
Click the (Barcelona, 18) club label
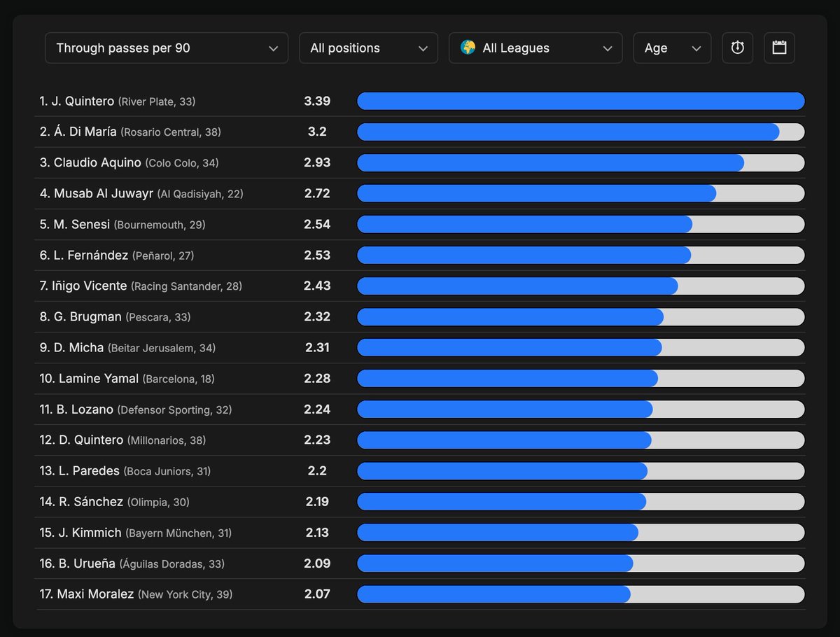[x=178, y=379]
